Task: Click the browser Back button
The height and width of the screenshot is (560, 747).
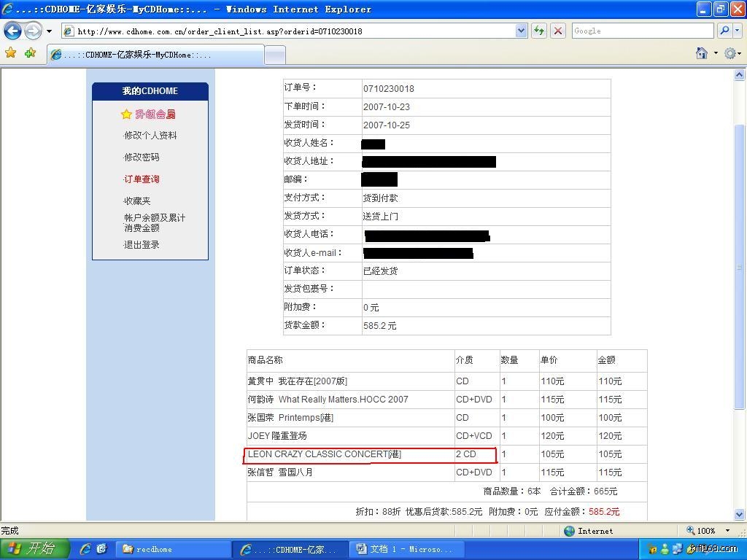Action: click(13, 31)
